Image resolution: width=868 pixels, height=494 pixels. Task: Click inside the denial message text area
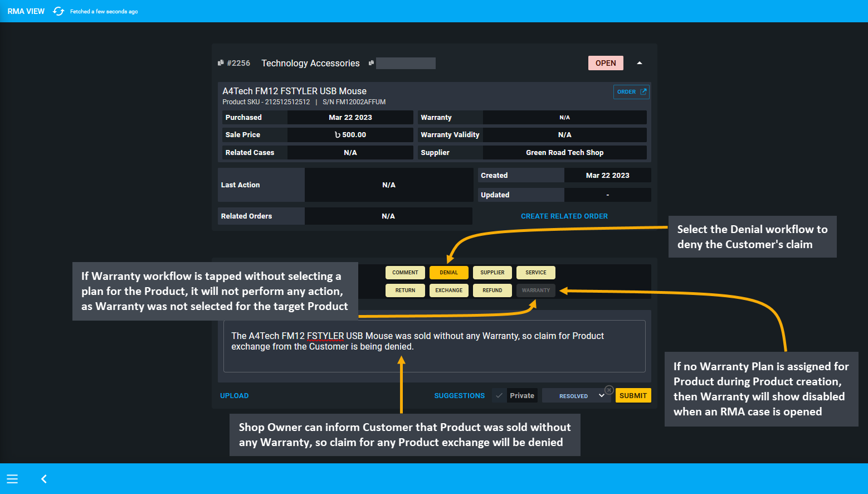coord(435,346)
